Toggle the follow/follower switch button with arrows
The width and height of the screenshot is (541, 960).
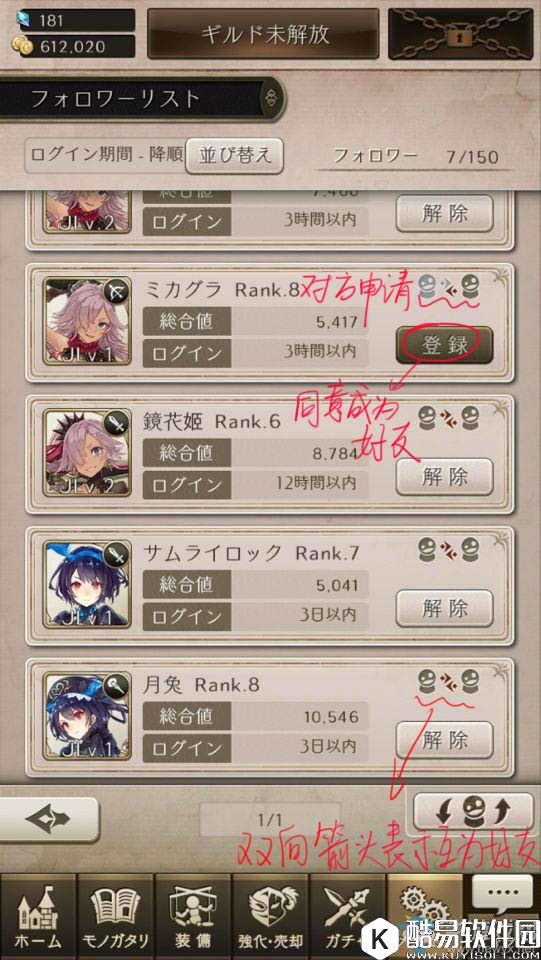pyautogui.click(x=473, y=812)
